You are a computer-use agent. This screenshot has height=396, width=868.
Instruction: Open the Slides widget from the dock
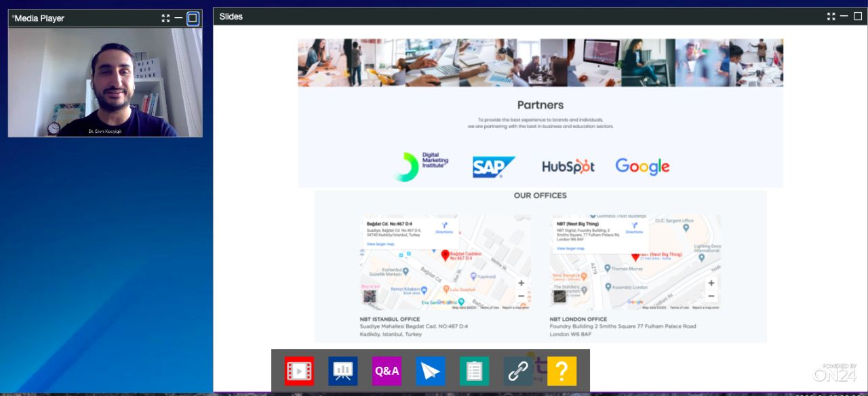[343, 371]
